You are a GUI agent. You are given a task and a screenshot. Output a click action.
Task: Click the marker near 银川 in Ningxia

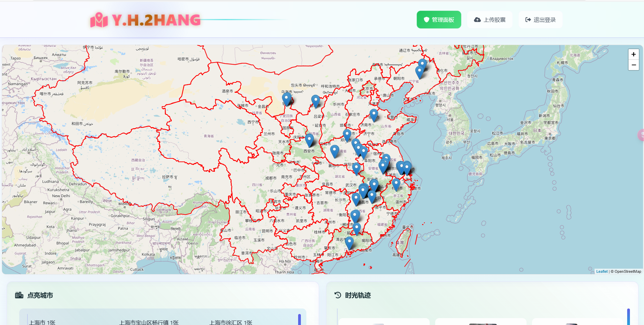[x=286, y=98]
